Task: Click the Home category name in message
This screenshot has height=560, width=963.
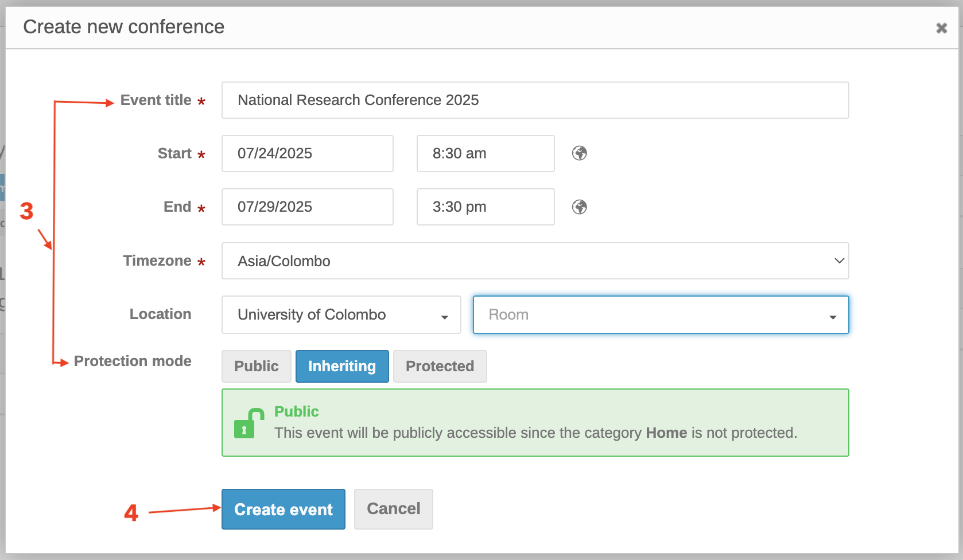Action: coord(666,433)
